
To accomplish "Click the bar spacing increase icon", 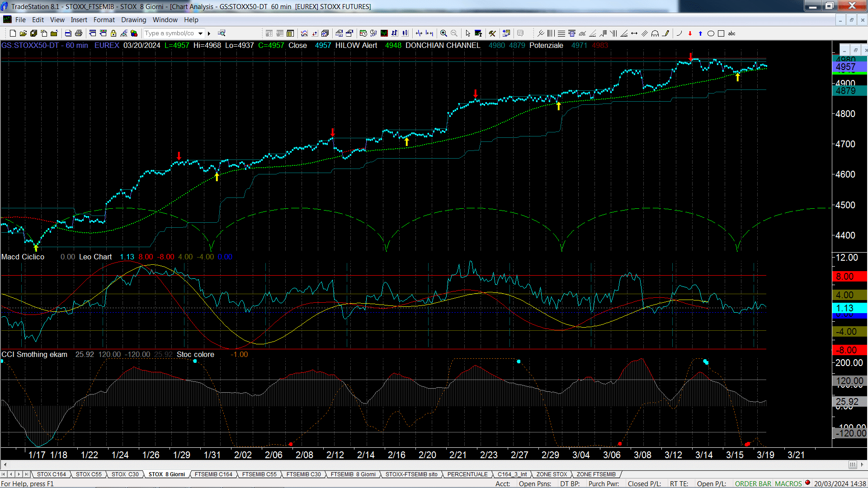I will (429, 33).
